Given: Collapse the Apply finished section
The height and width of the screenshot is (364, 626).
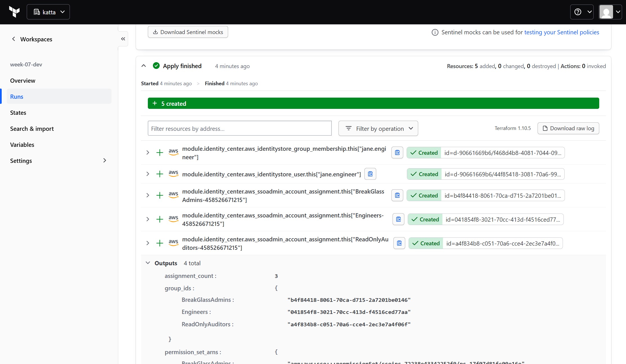Looking at the screenshot, I should pos(144,66).
